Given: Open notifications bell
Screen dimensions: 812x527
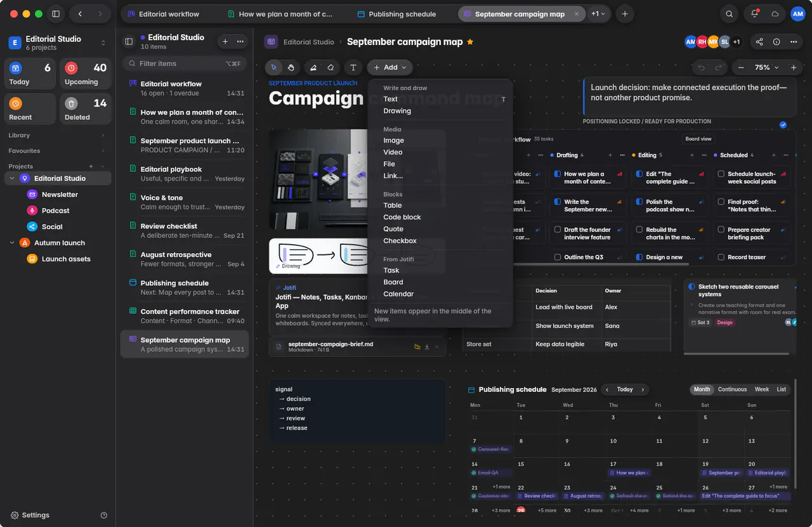Looking at the screenshot, I should [x=755, y=14].
